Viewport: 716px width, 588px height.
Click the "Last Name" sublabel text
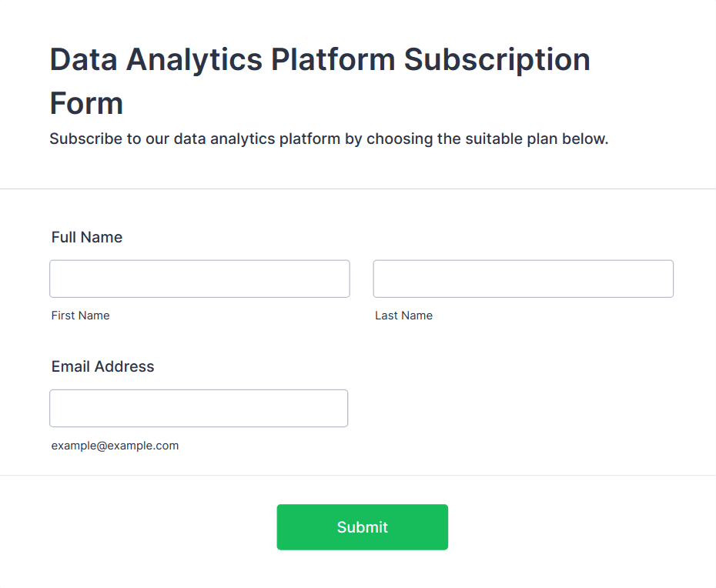pyautogui.click(x=403, y=316)
